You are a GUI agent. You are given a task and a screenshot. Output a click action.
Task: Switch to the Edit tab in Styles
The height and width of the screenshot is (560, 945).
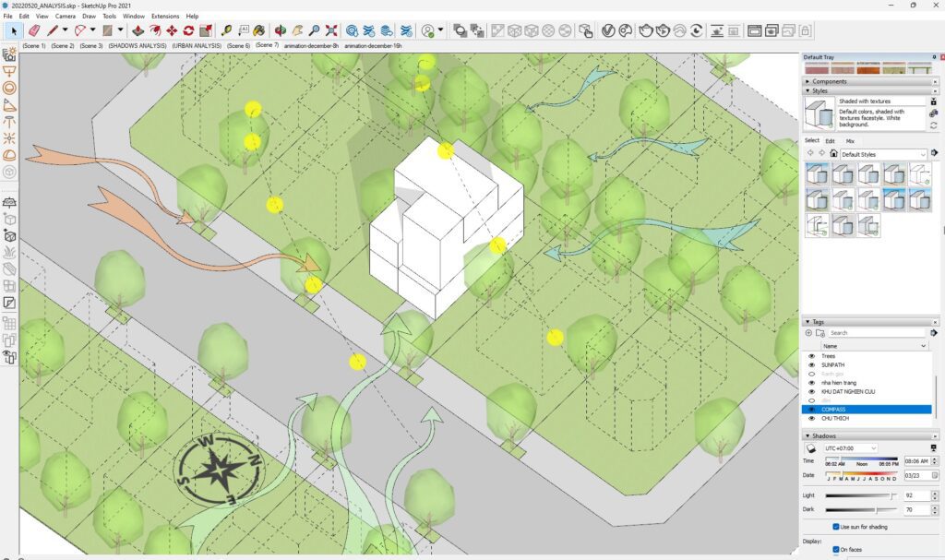pos(831,141)
